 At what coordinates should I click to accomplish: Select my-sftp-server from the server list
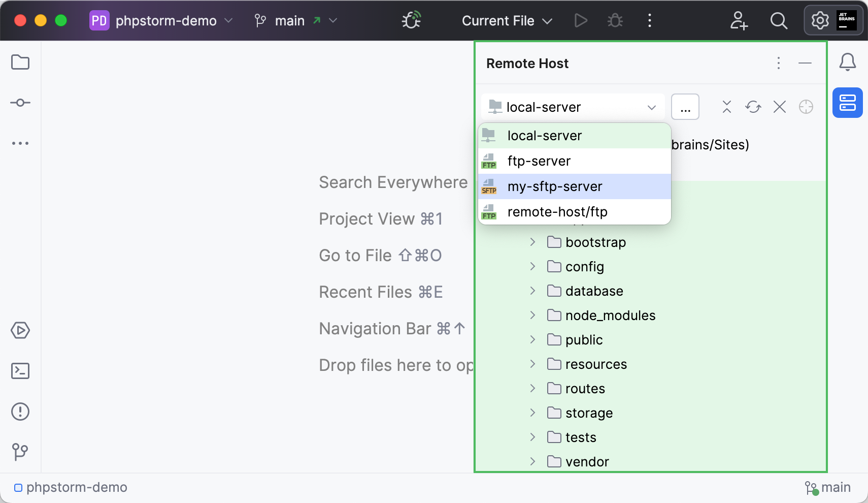click(x=555, y=186)
